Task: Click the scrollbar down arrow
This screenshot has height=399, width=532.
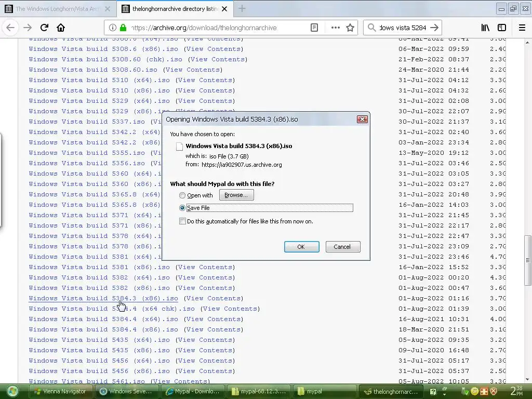Action: click(527, 379)
